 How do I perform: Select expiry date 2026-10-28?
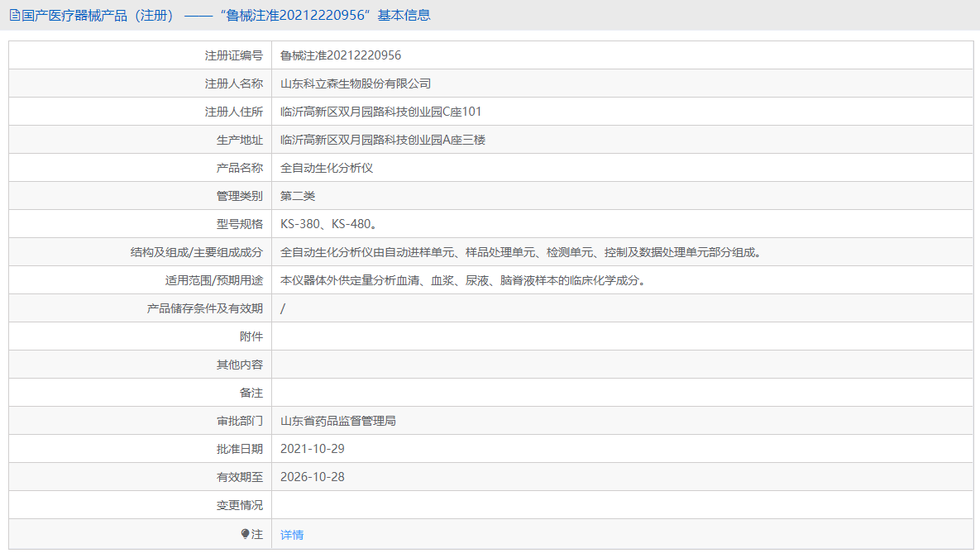tap(312, 477)
